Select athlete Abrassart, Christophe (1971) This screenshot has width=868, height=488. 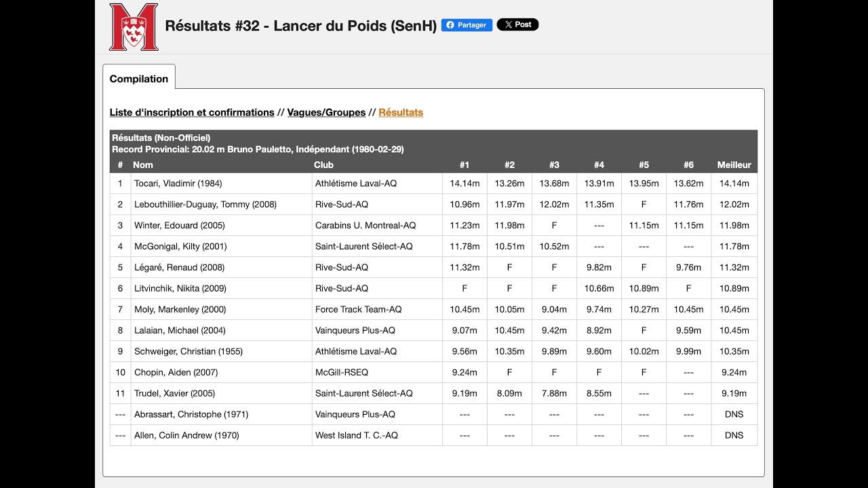pos(191,415)
